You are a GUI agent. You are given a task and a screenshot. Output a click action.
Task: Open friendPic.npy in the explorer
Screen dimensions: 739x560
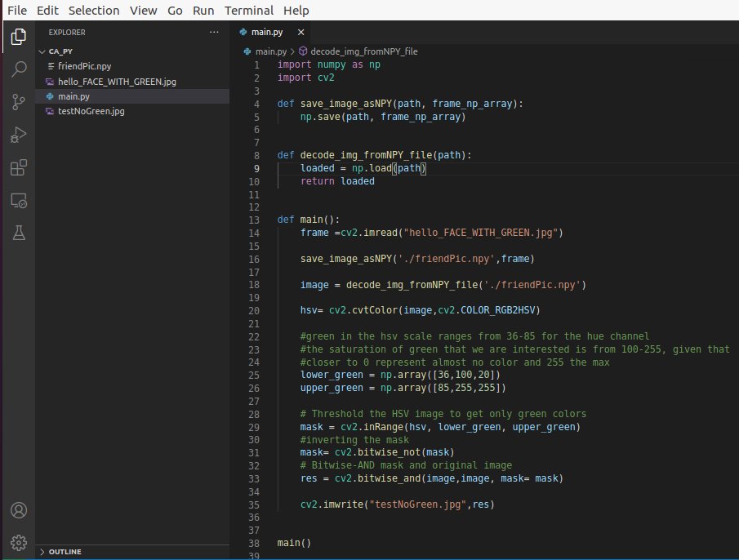tap(132, 66)
